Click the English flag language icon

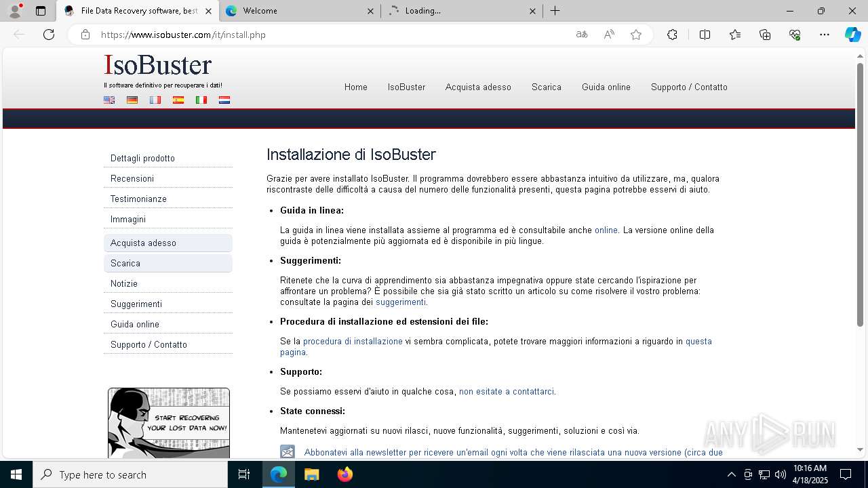point(109,100)
